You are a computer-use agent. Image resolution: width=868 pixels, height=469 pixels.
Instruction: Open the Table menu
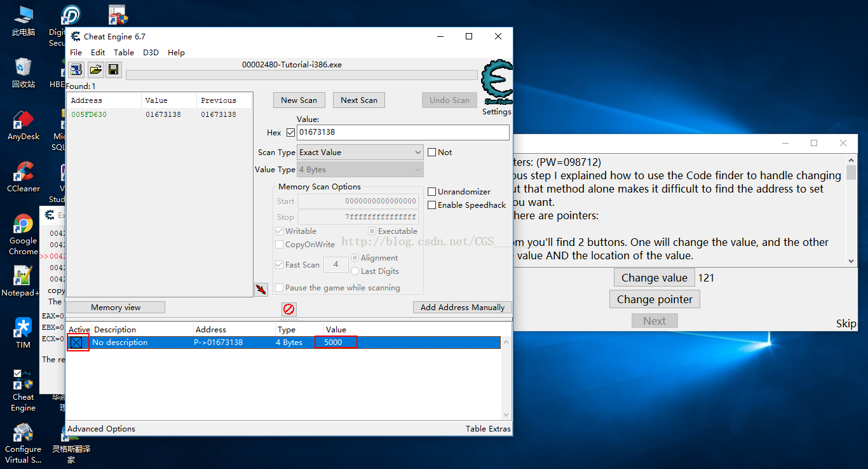[x=124, y=53]
